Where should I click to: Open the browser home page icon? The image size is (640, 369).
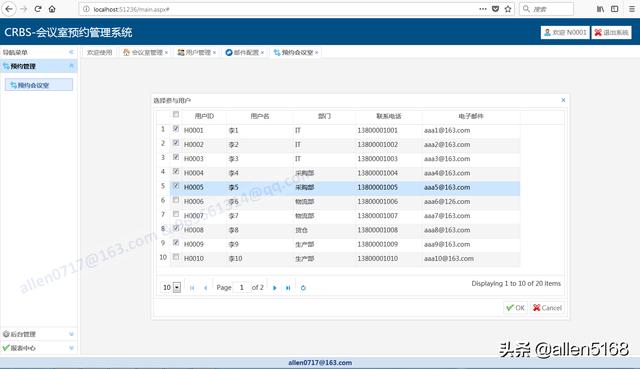point(52,9)
